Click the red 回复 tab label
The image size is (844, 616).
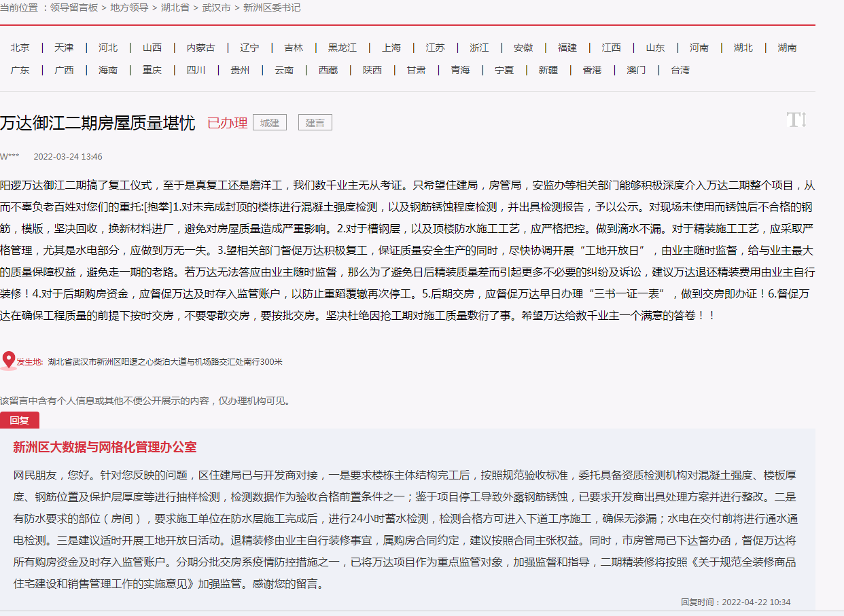click(20, 420)
